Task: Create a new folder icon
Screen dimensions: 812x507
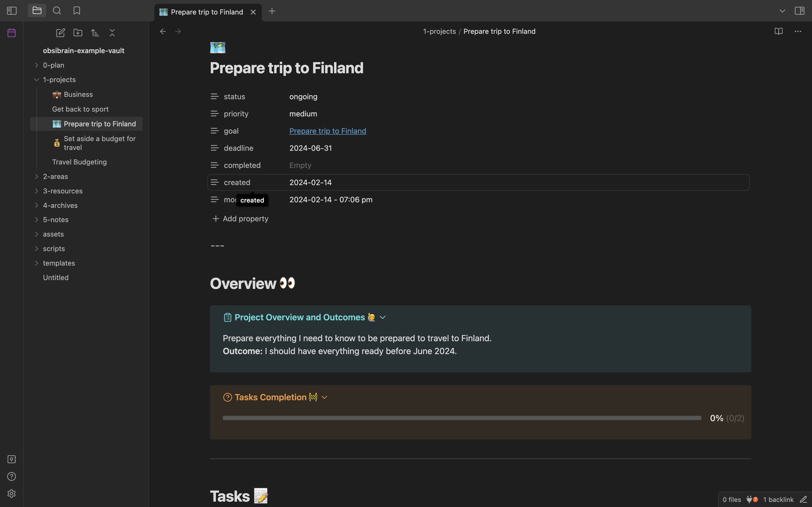Action: coord(78,33)
